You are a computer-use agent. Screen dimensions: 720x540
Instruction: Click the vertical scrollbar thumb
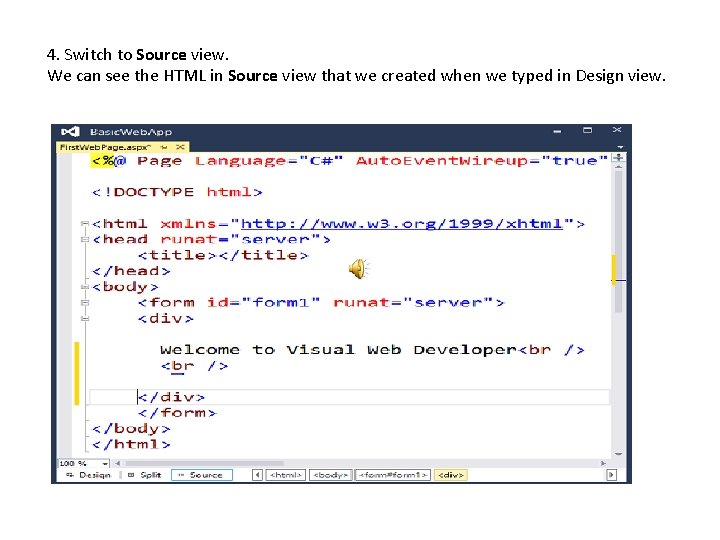pyautogui.click(x=619, y=242)
